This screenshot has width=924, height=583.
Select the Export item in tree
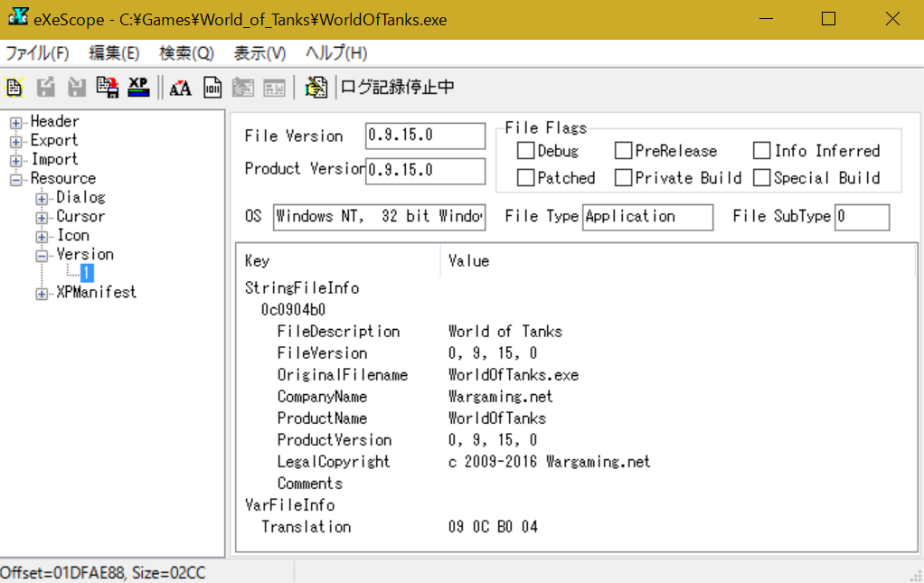tap(53, 140)
